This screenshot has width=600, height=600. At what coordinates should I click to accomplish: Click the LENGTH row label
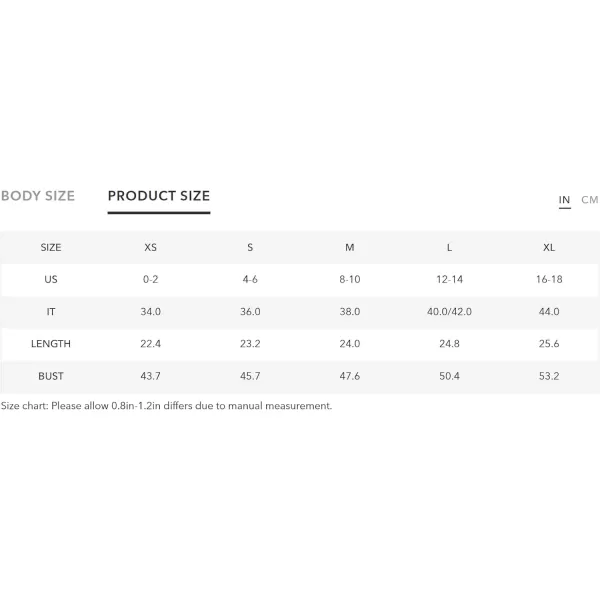pyautogui.click(x=51, y=344)
